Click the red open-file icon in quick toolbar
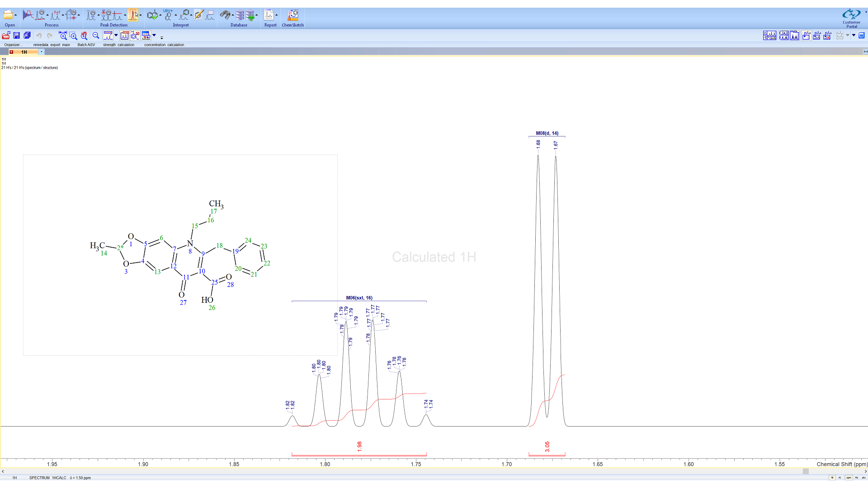868x488 pixels. point(6,36)
